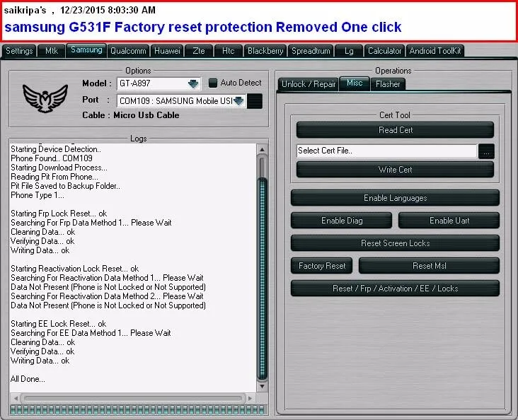This screenshot has height=420, width=518.
Task: Switch to the Settings tab
Action: pos(19,51)
